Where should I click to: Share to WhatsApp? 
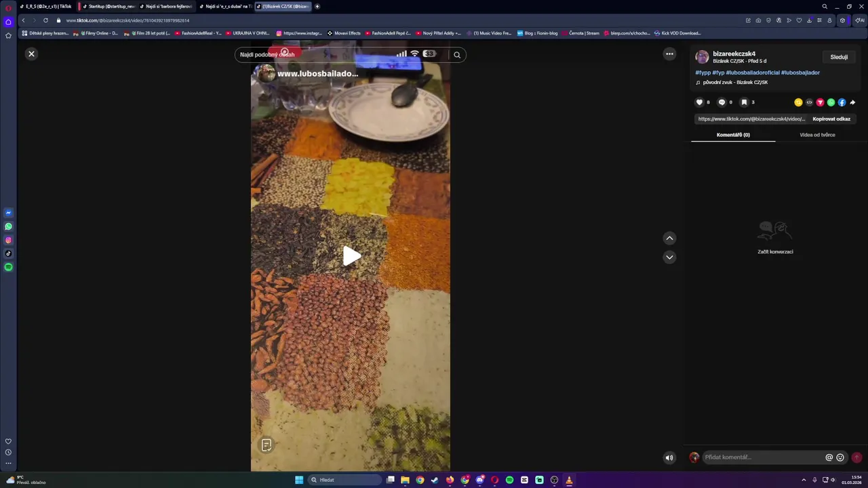click(831, 102)
